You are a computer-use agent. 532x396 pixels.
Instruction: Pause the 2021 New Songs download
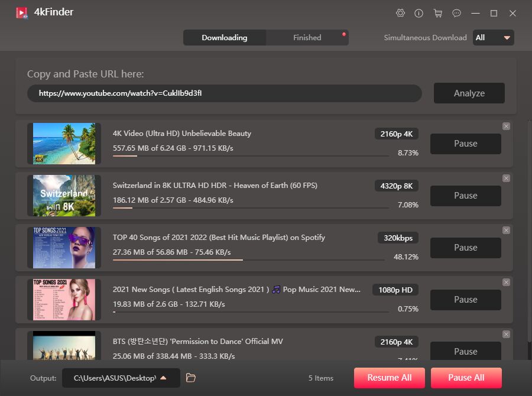466,300
